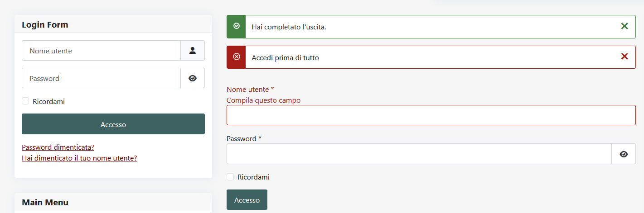
Task: Click the red error circle icon
Action: 236,57
